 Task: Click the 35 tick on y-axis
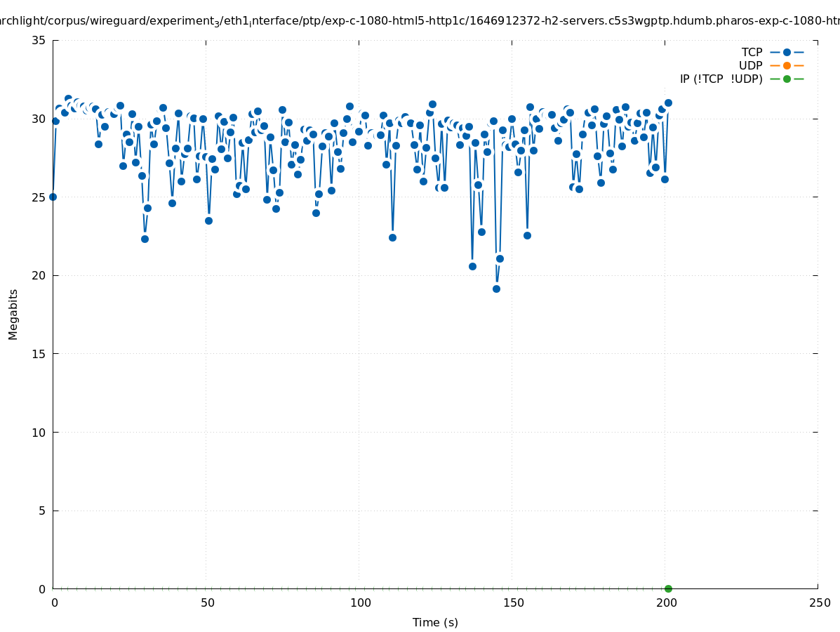[39, 40]
